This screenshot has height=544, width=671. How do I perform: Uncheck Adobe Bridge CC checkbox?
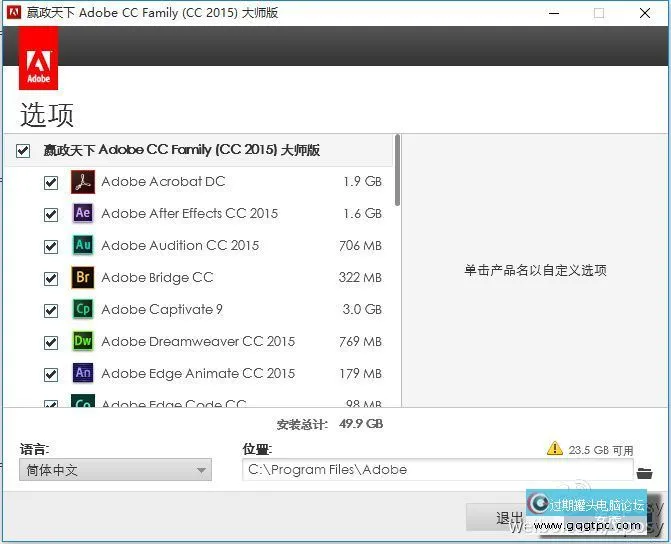coord(51,279)
